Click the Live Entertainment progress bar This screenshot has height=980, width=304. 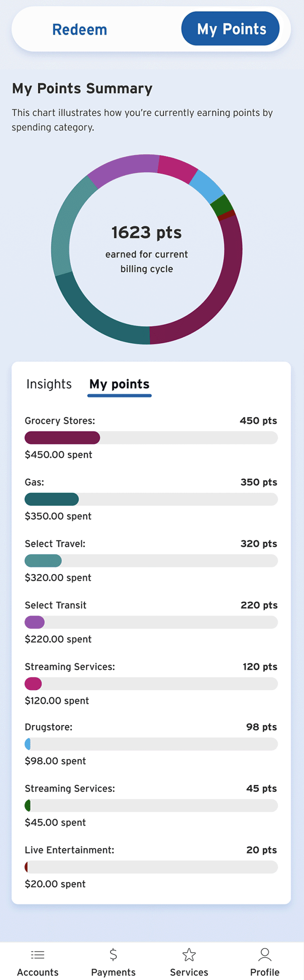click(x=151, y=867)
